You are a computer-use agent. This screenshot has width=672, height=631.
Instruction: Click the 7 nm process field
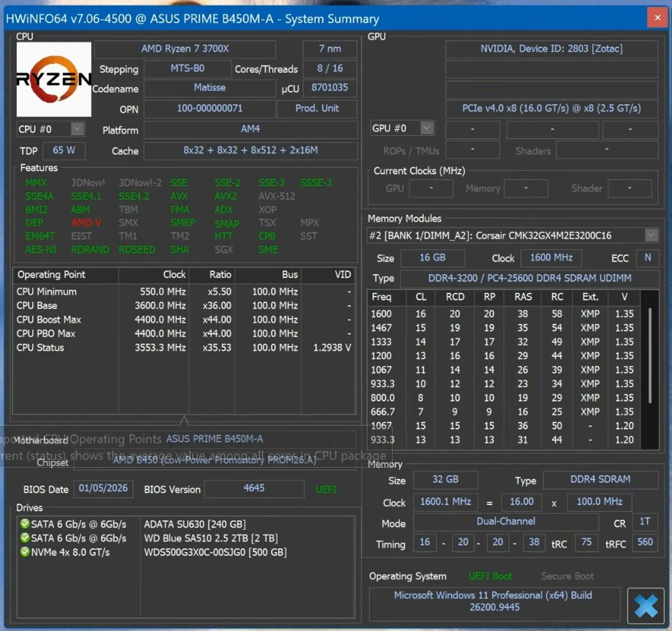(x=330, y=49)
